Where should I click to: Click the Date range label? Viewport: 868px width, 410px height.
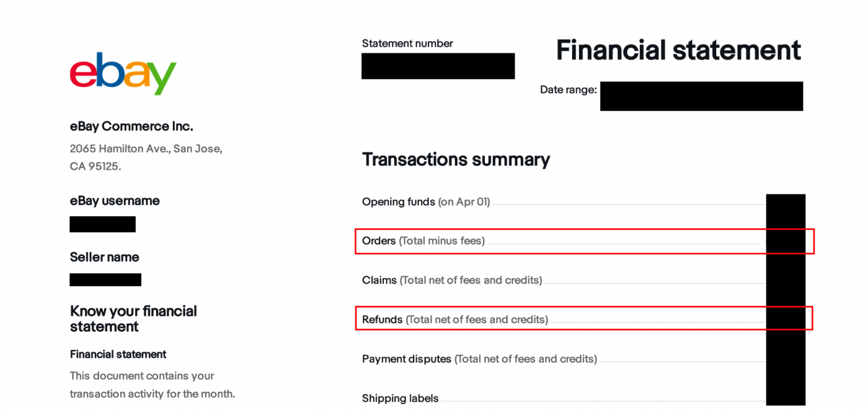568,90
